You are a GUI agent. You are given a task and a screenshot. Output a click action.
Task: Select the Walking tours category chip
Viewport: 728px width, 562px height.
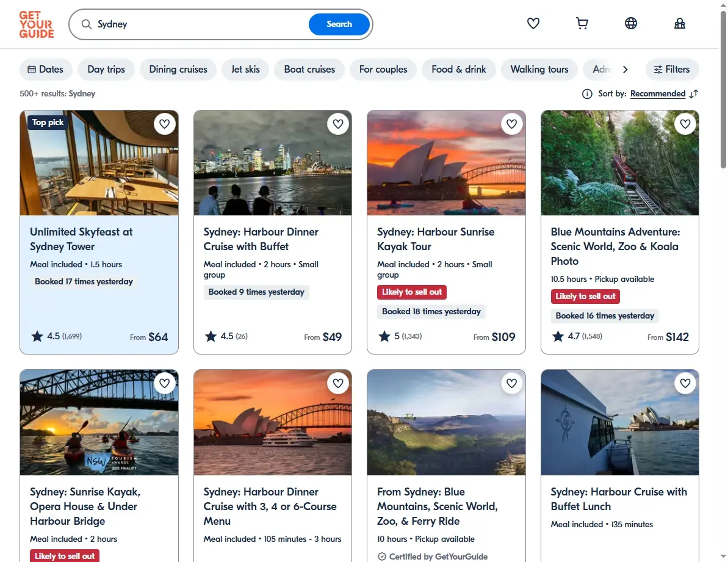coord(539,70)
